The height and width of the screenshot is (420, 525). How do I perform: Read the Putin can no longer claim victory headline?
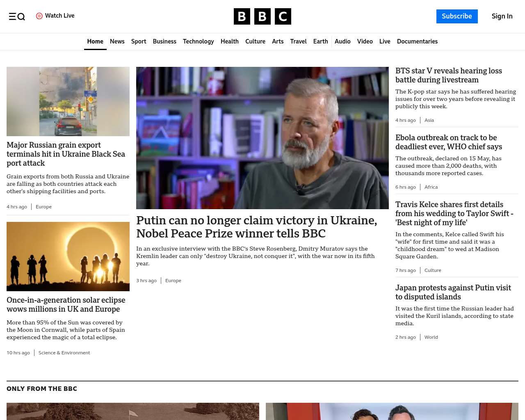257,227
